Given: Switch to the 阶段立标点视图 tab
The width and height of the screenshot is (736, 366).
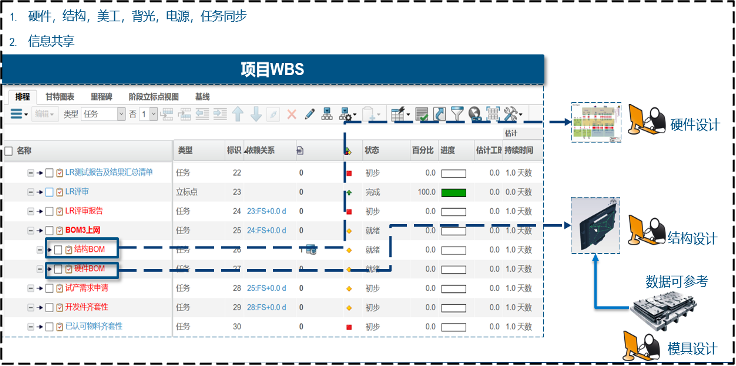Looking at the screenshot, I should tap(154, 97).
